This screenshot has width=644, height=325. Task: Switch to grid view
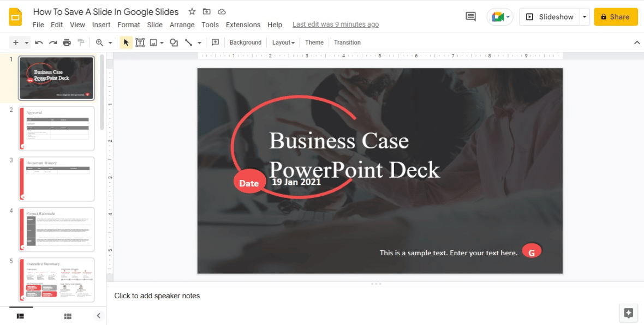[68, 316]
